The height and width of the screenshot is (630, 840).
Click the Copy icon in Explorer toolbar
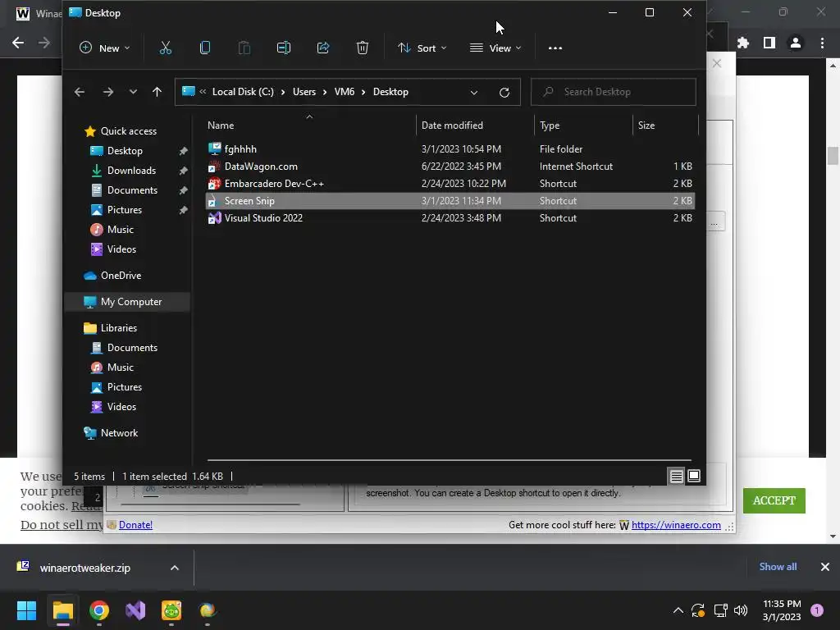pos(204,48)
